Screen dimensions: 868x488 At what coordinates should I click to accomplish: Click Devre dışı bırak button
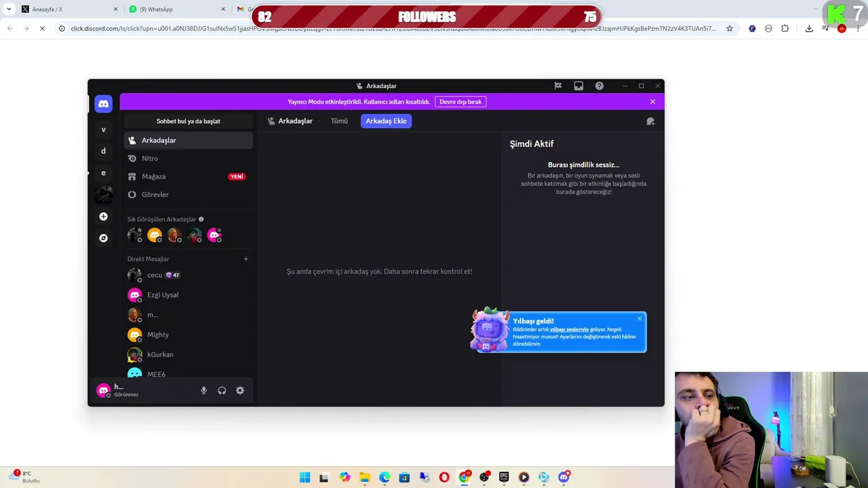coord(460,102)
